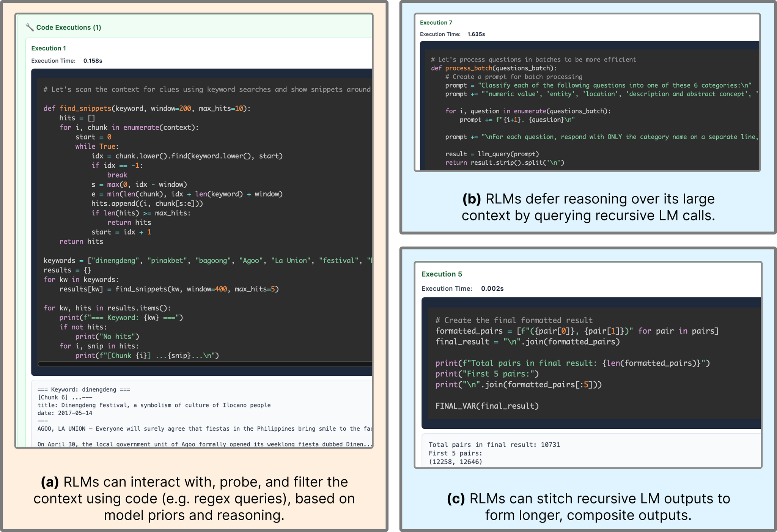This screenshot has width=777, height=532.
Task: Click the Execution 7 heading
Action: click(x=436, y=23)
